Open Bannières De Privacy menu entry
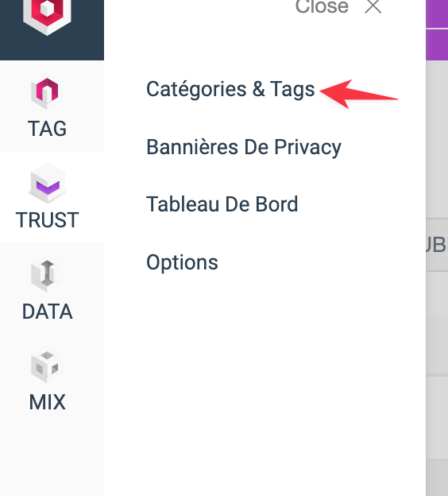Screen dimensions: 448x496 point(244,147)
